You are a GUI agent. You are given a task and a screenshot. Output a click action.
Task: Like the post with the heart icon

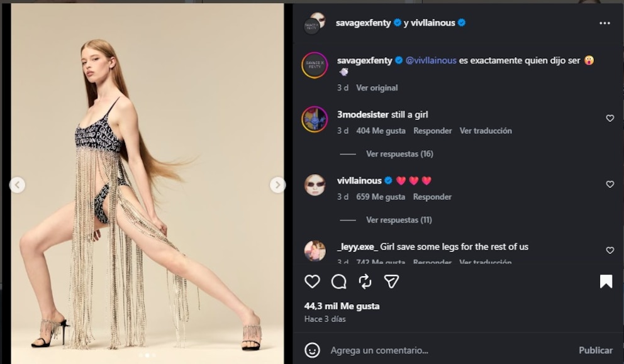312,281
